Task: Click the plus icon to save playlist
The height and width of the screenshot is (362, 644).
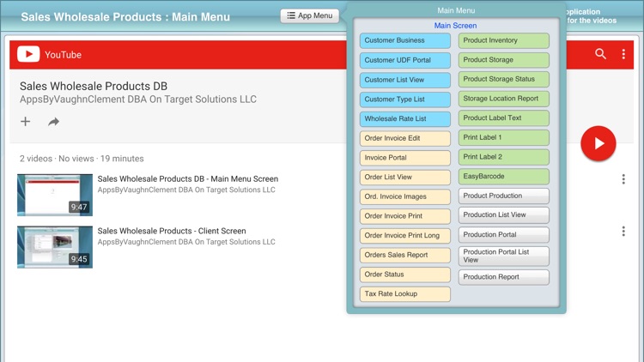Action: [x=26, y=122]
